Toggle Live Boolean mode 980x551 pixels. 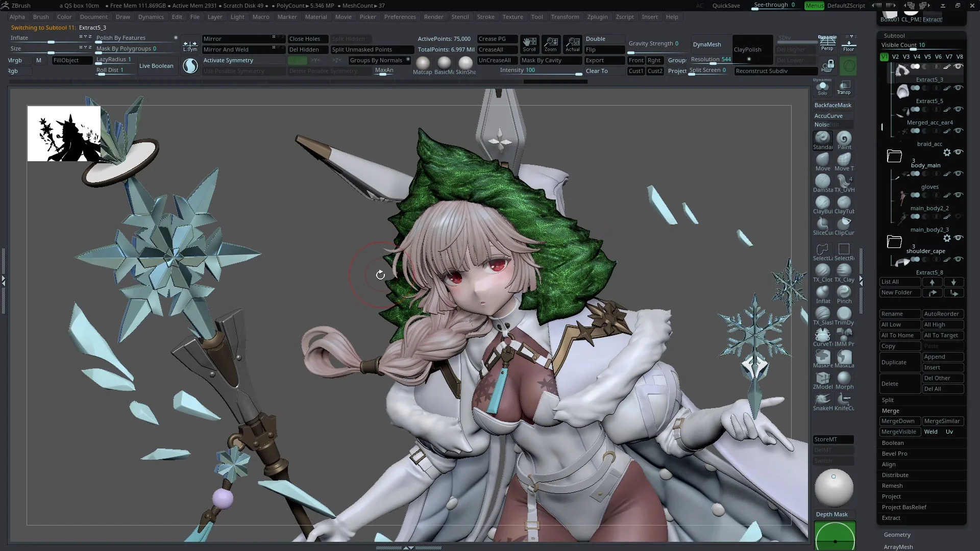(x=156, y=66)
